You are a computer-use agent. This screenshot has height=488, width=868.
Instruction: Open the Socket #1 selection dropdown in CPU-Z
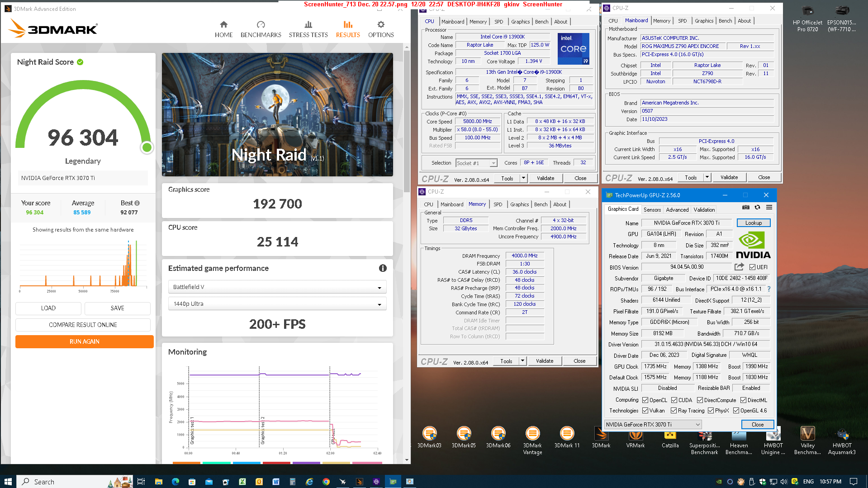[x=476, y=163]
